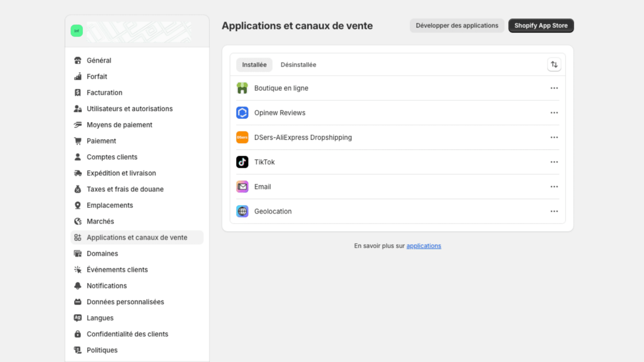This screenshot has height=362, width=644.
Task: Open the sort order button
Action: click(x=554, y=65)
